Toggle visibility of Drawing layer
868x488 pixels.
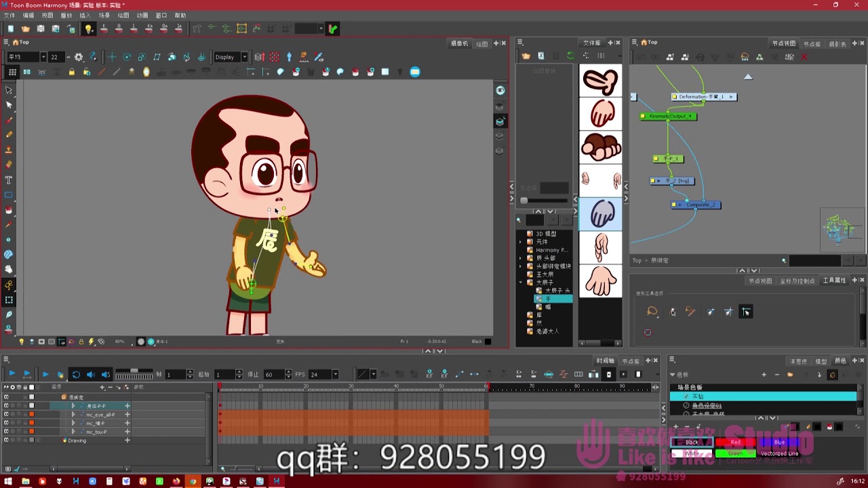pos(6,441)
